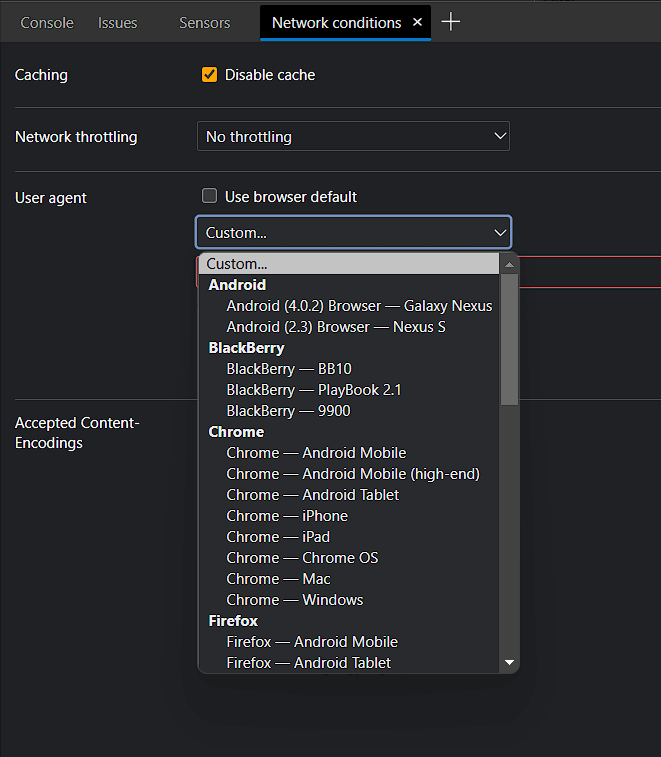661x757 pixels.
Task: Select Chrome — Windows user agent
Action: pyautogui.click(x=294, y=600)
